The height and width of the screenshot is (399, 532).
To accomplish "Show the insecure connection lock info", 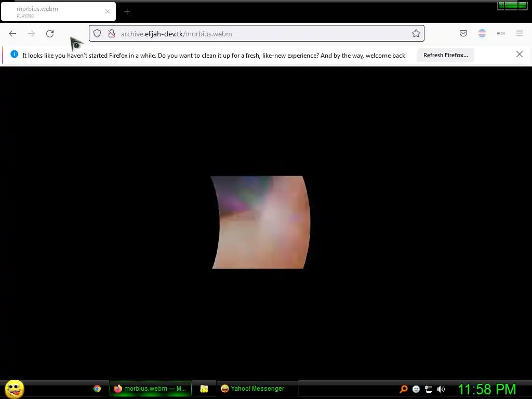I will [x=112, y=34].
